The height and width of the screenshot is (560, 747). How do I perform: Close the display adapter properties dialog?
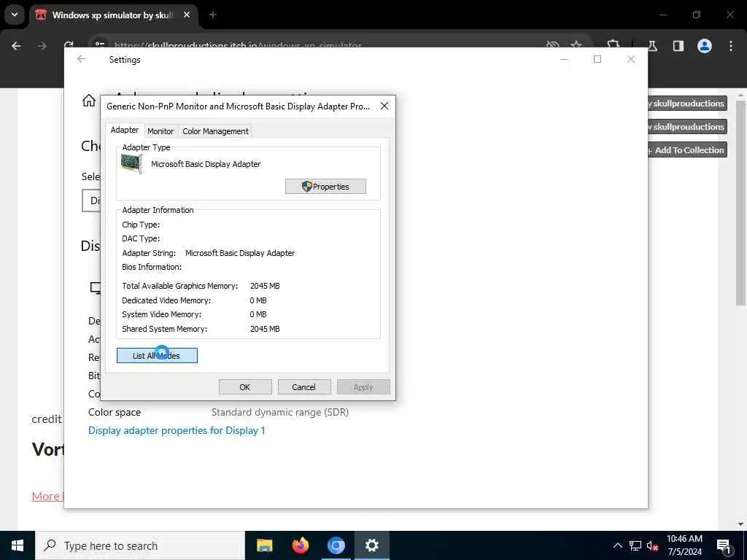(384, 106)
